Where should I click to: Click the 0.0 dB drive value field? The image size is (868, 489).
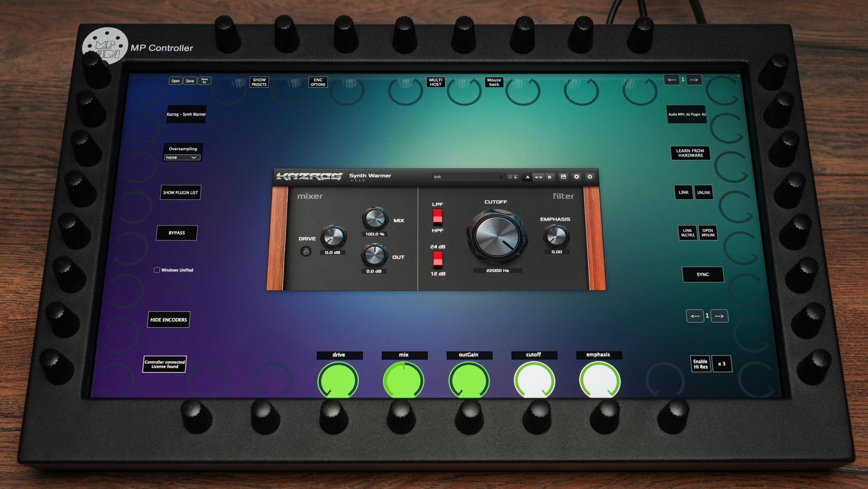coord(332,253)
